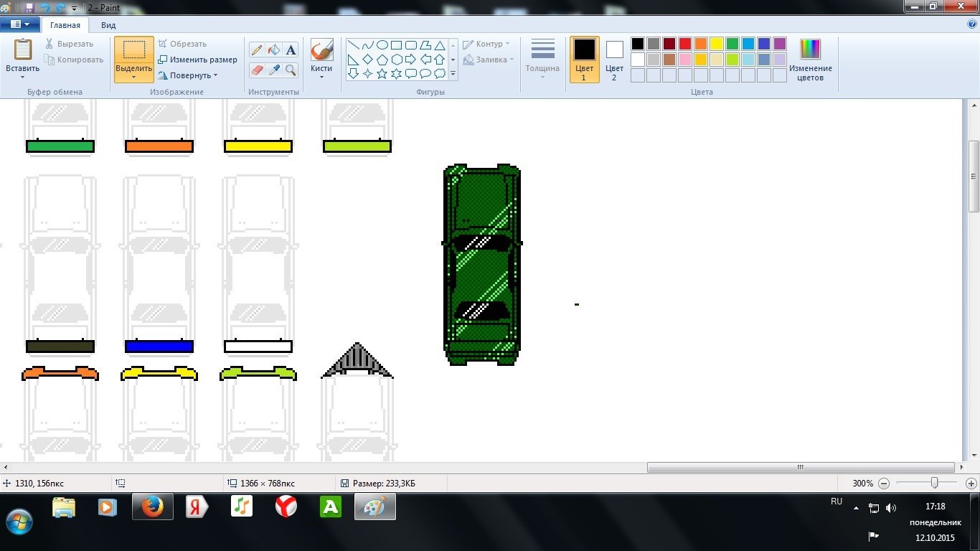
Task: Choose the hexagon shape
Action: (396, 59)
